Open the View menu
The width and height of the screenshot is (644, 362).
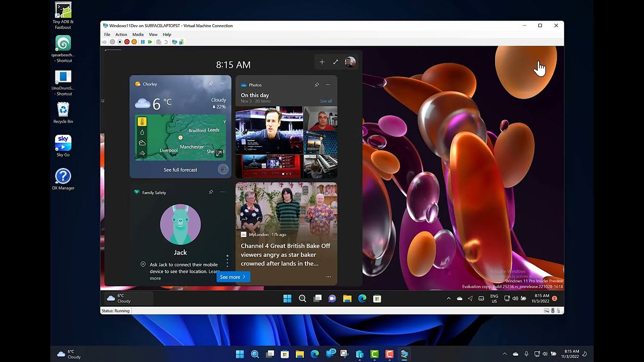(153, 35)
